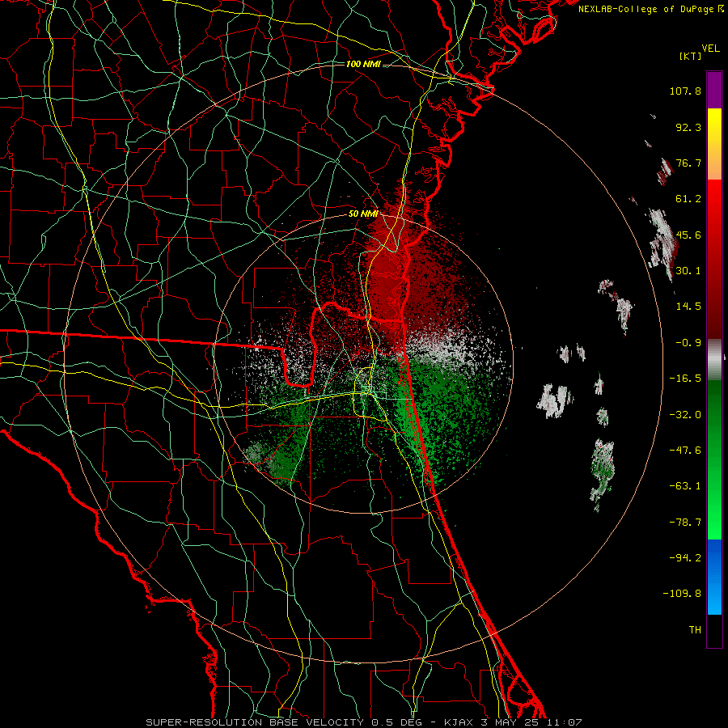Click the 92.3 legend value

click(688, 127)
